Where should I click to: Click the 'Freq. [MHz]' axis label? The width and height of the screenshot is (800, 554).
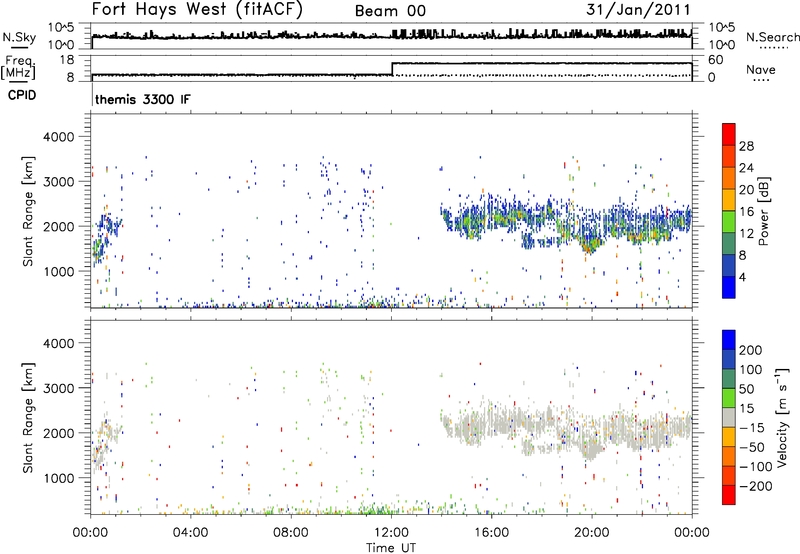[x=19, y=67]
